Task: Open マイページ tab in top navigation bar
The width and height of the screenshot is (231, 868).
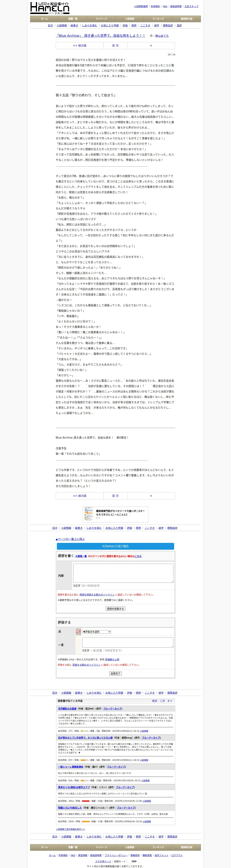Action: pos(101,19)
